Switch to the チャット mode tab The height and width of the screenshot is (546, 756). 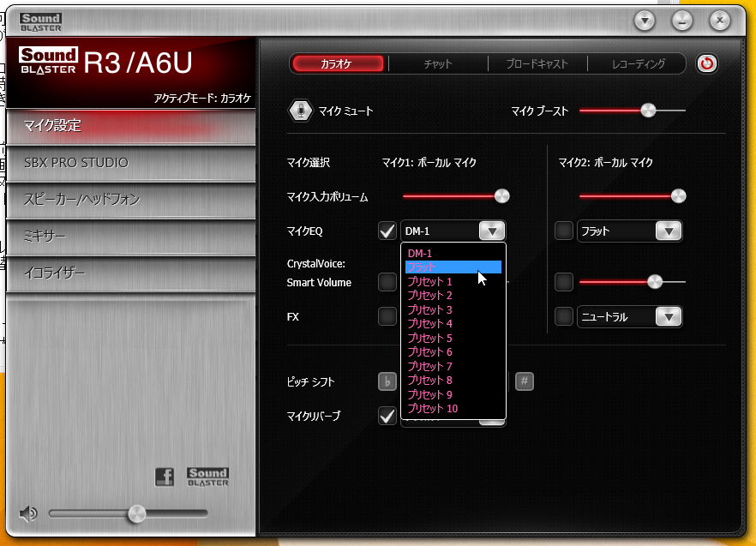tap(438, 63)
